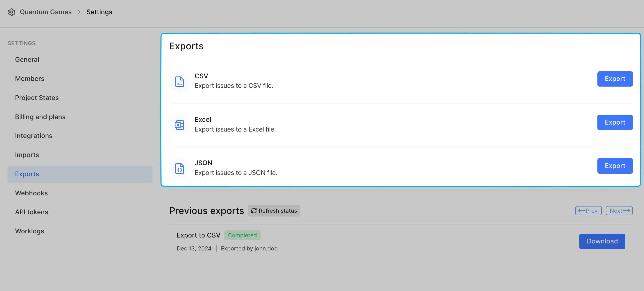644x291 pixels.
Task: Go to the next page of exports
Action: click(619, 211)
